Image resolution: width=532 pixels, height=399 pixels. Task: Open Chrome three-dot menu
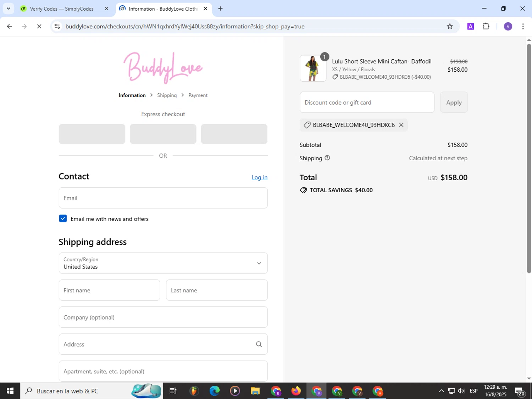[523, 26]
